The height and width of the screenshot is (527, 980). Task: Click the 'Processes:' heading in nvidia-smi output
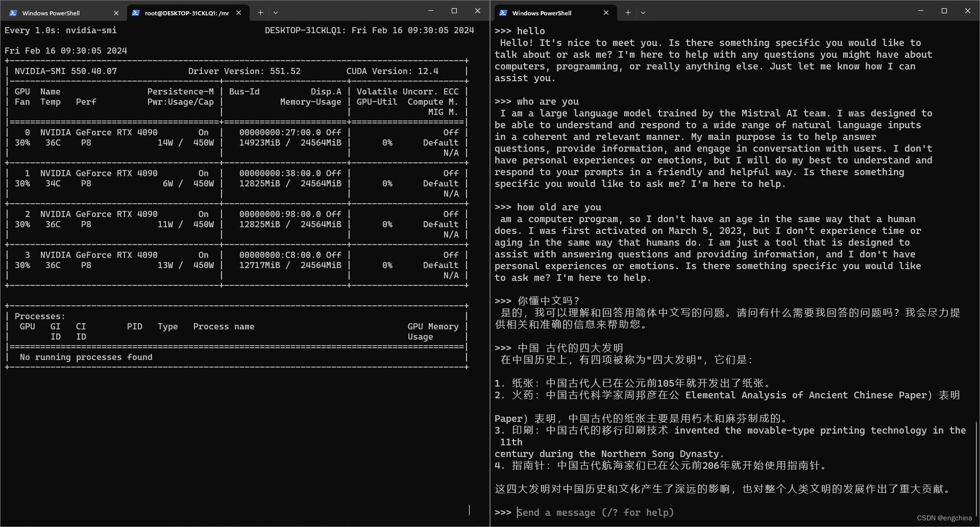point(40,316)
